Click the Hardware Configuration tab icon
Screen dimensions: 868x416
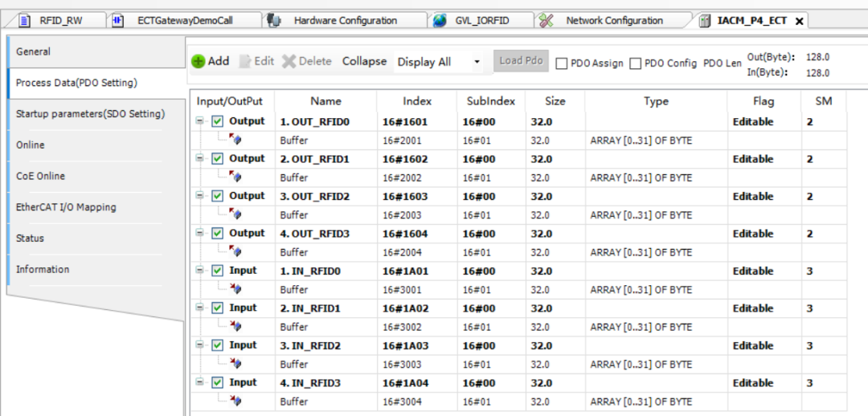[273, 20]
